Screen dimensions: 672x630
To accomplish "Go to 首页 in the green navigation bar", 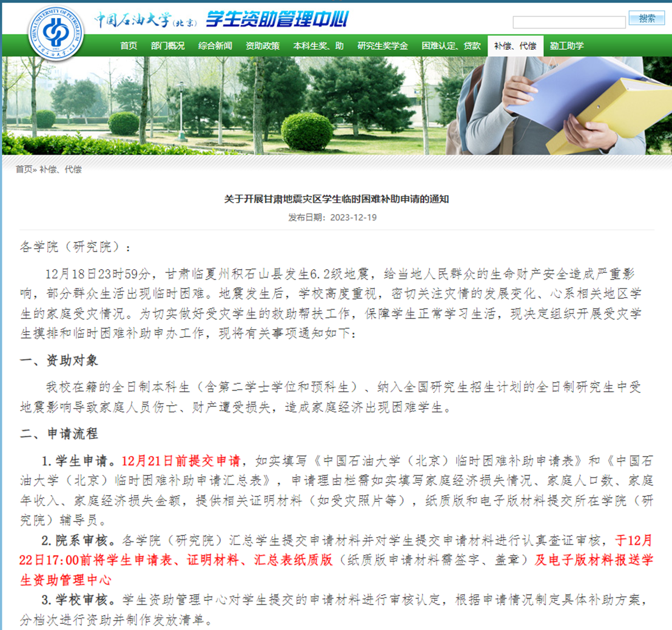I will pyautogui.click(x=129, y=45).
